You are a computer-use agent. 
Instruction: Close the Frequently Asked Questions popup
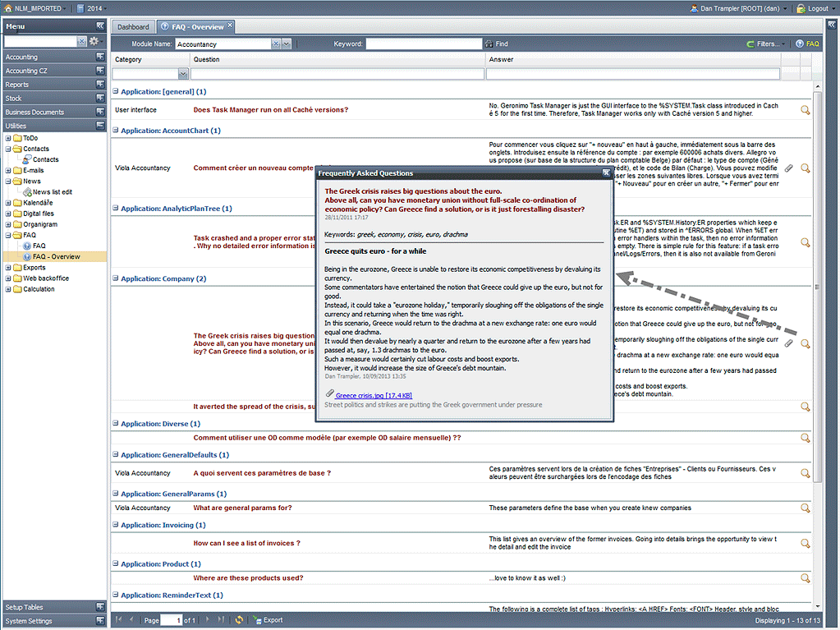coord(606,173)
